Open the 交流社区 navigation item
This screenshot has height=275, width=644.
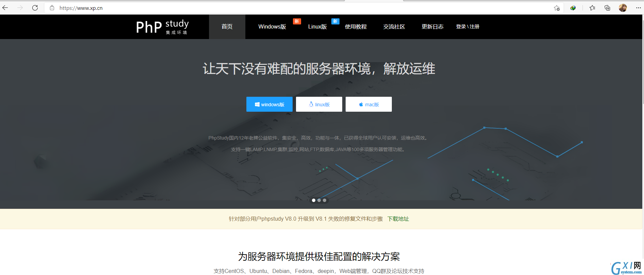(394, 27)
